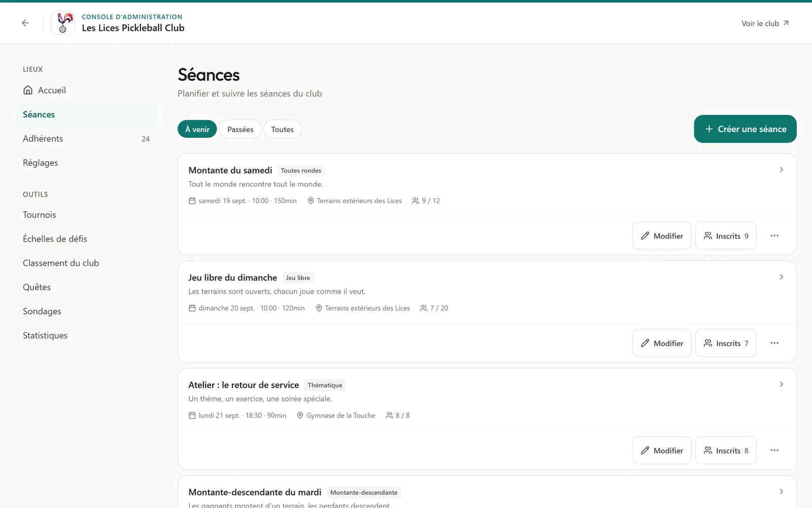
Task: Show the Toutes sessions tab
Action: pyautogui.click(x=282, y=129)
